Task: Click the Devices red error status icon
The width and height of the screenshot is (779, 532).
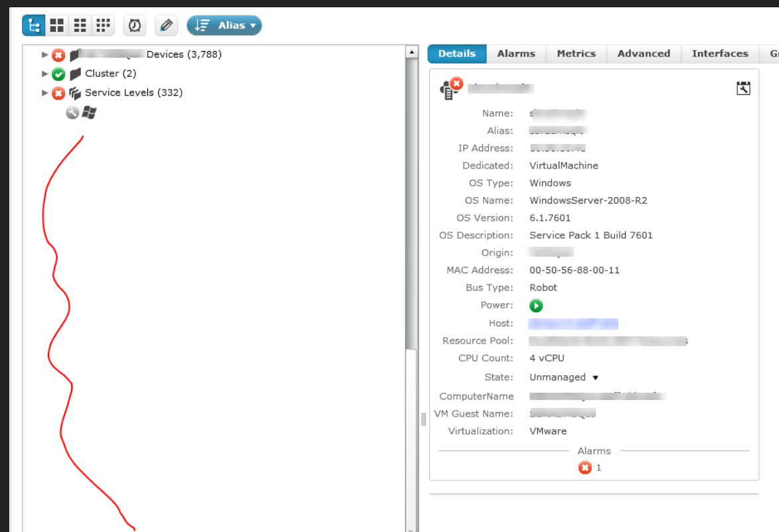Action: tap(58, 54)
